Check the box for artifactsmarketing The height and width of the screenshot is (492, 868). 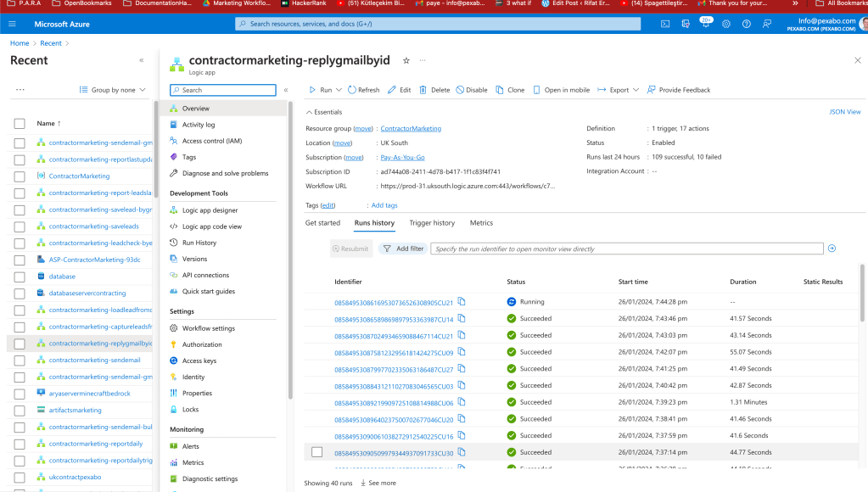pos(20,410)
